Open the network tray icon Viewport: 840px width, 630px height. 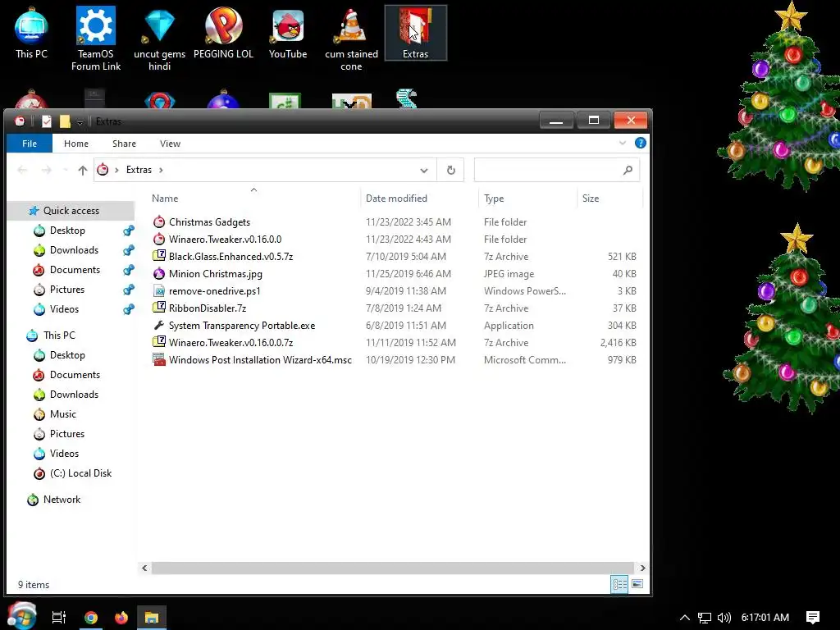705,618
